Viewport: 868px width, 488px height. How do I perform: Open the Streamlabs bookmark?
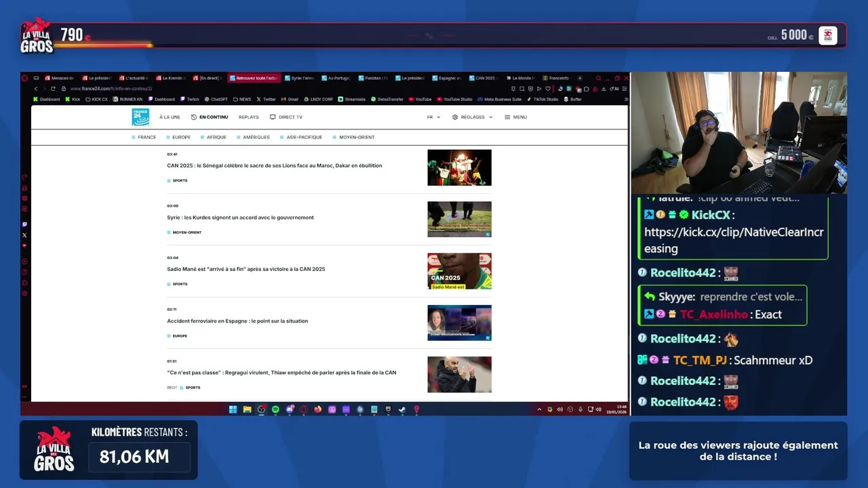pyautogui.click(x=352, y=99)
